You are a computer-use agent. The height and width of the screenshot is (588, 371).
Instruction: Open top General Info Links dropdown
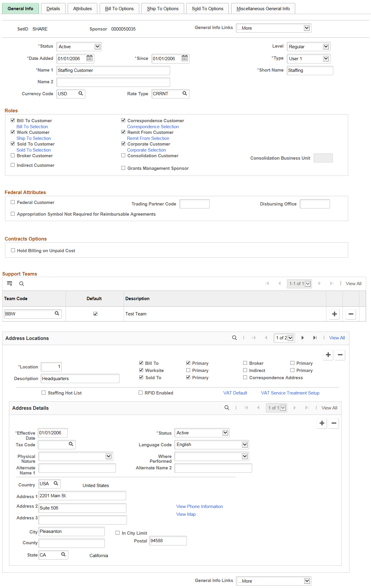pos(273,28)
